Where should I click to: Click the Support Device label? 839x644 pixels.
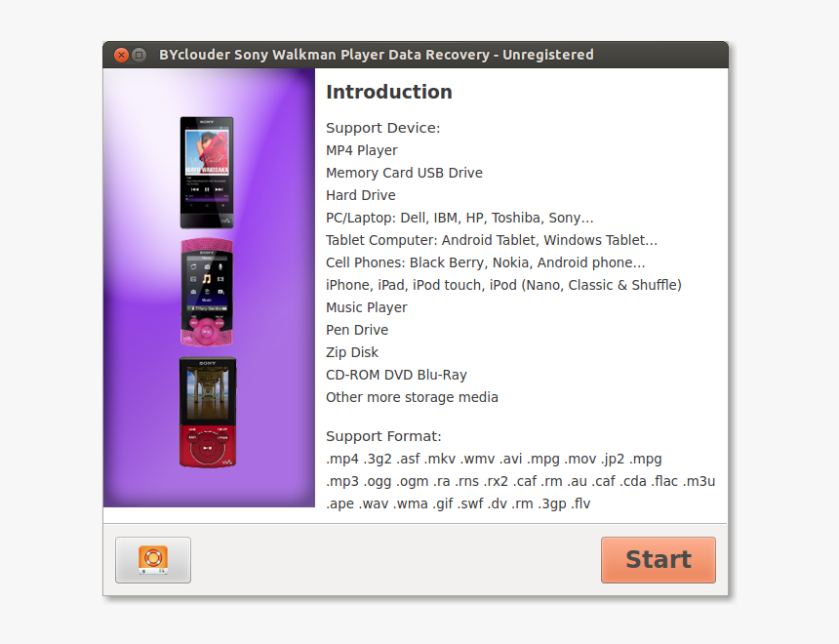[382, 128]
